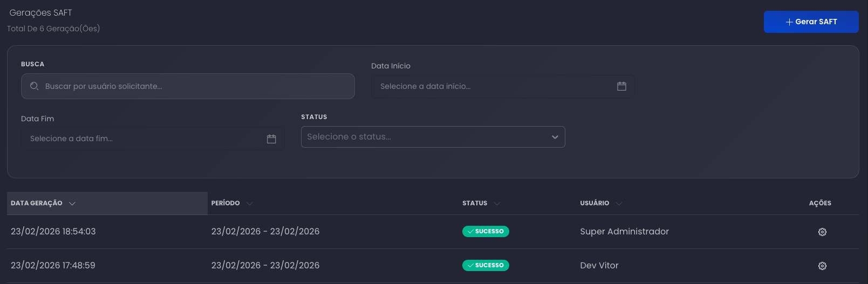Screen dimensions: 868x284
Task: Select the 23/02/2026 18:54:03 date cell
Action: [x=53, y=231]
